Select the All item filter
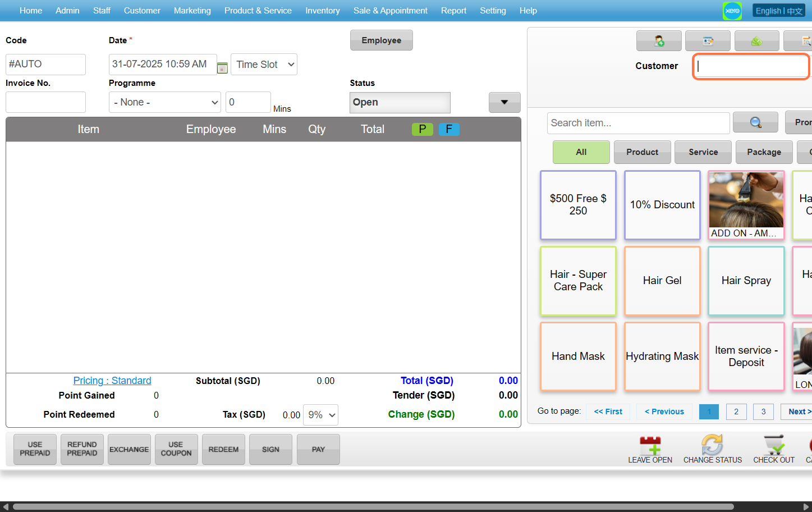The width and height of the screenshot is (812, 512). click(x=581, y=152)
